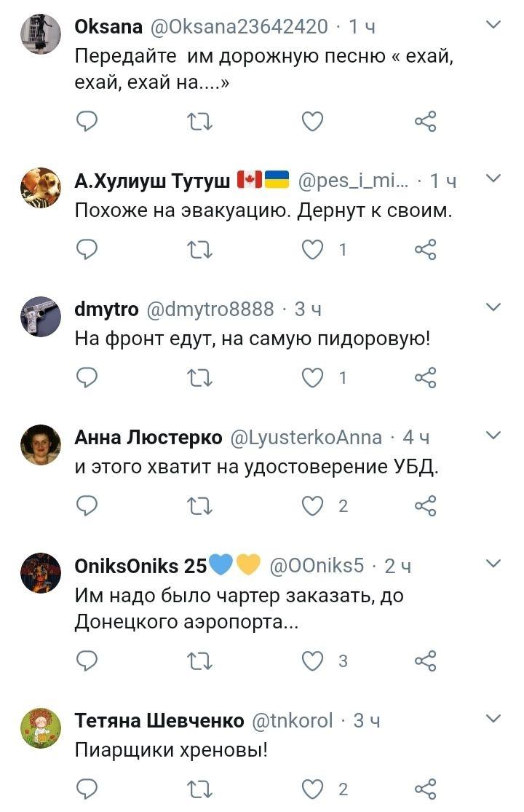The image size is (524, 812).
Task: Like А.Хулиуш Тутуш's evacuation tweet
Action: (x=314, y=250)
